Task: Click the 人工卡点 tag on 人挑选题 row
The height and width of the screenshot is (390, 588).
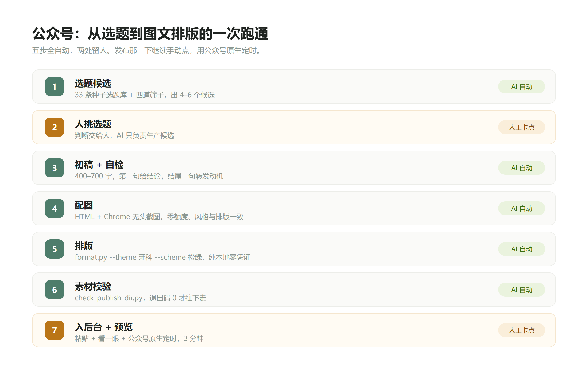Action: point(521,127)
